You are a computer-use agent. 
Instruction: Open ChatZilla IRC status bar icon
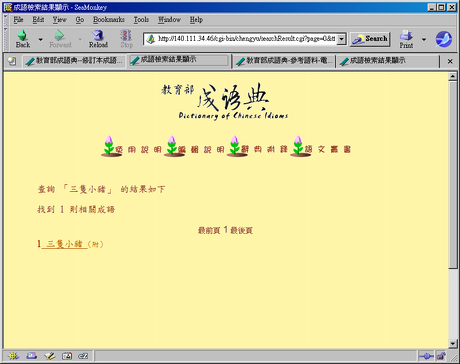pos(83,356)
